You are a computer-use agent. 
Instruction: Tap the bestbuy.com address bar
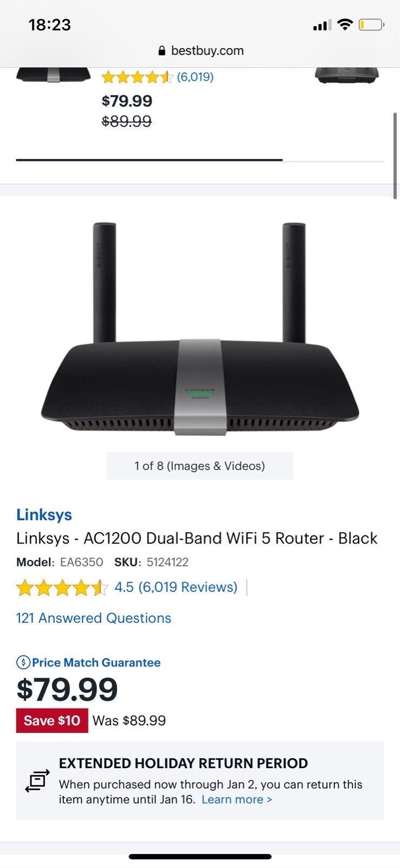coord(200,51)
